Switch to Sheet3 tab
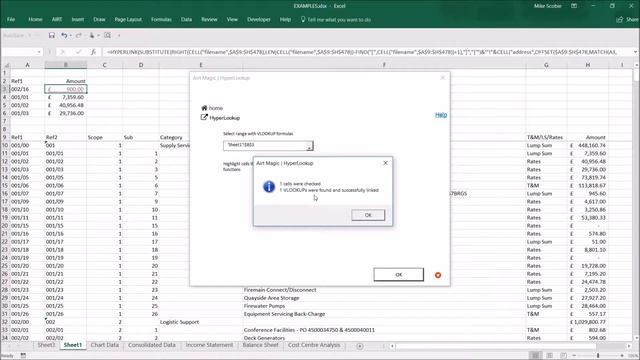 46,345
